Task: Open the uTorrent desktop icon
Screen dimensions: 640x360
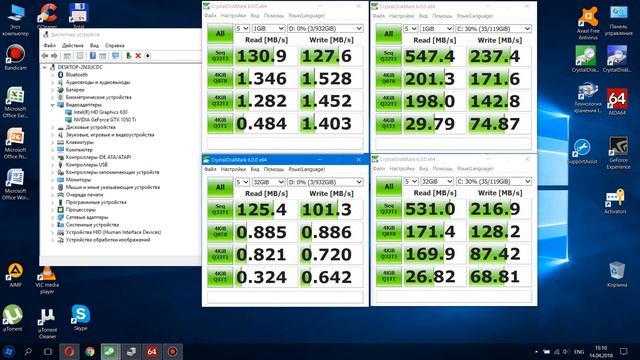Action: 13,318
